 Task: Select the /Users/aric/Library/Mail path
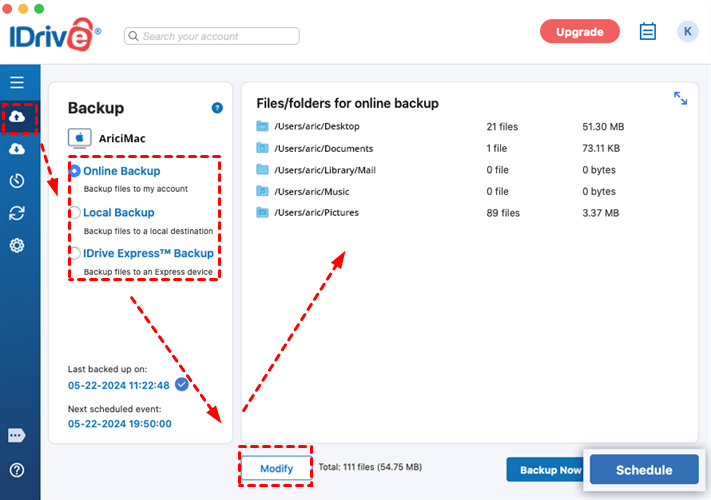pyautogui.click(x=325, y=170)
